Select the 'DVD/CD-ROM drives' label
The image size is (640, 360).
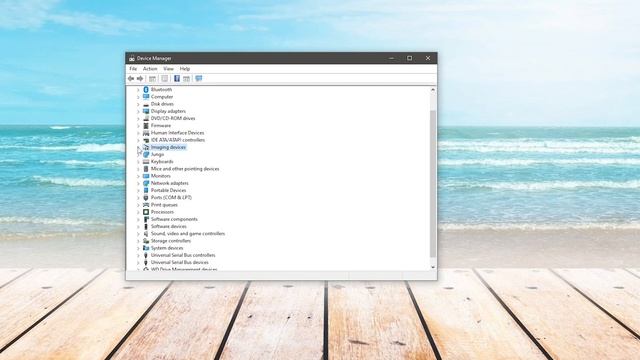pyautogui.click(x=173, y=118)
